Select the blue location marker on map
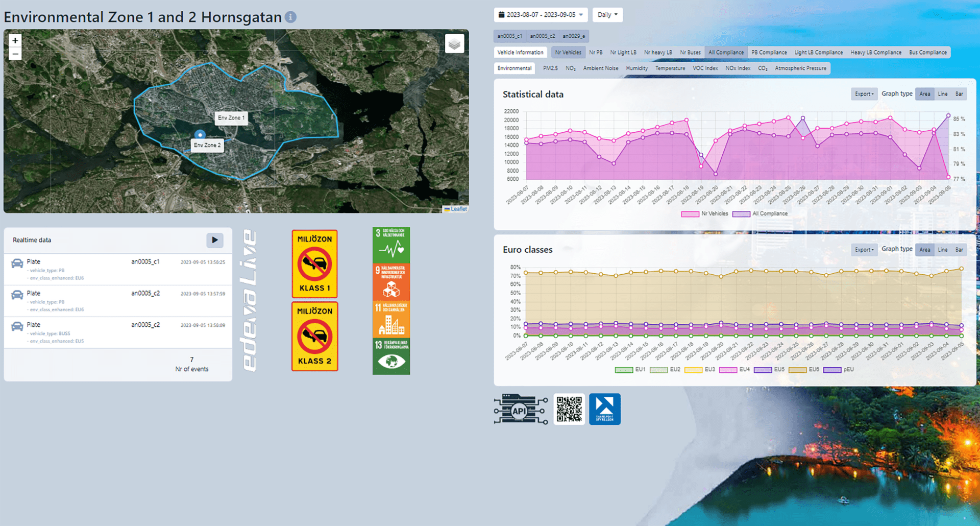This screenshot has height=526, width=980. point(200,135)
